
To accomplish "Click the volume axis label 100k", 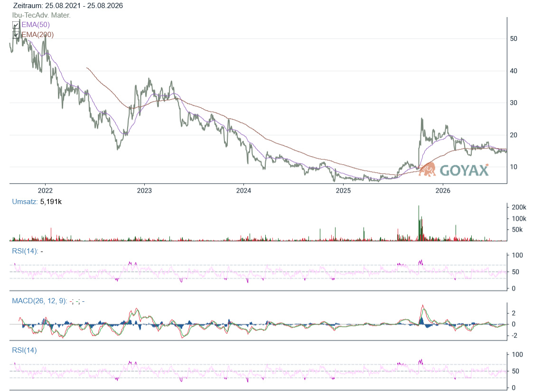I will pyautogui.click(x=519, y=219).
